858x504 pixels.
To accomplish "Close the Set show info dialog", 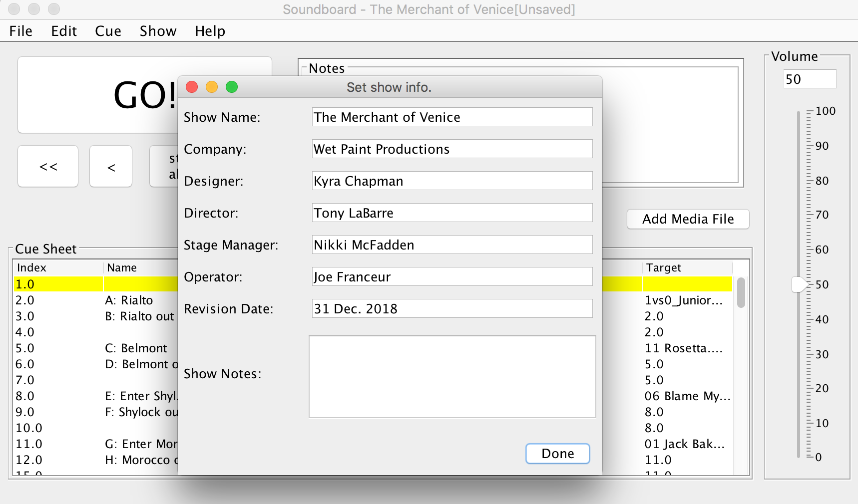I will (192, 87).
